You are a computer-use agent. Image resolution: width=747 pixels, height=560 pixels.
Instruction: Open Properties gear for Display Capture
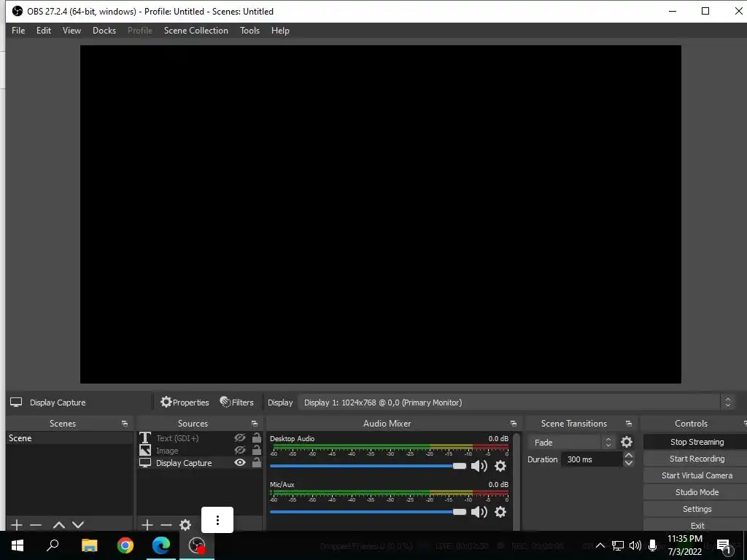185,402
